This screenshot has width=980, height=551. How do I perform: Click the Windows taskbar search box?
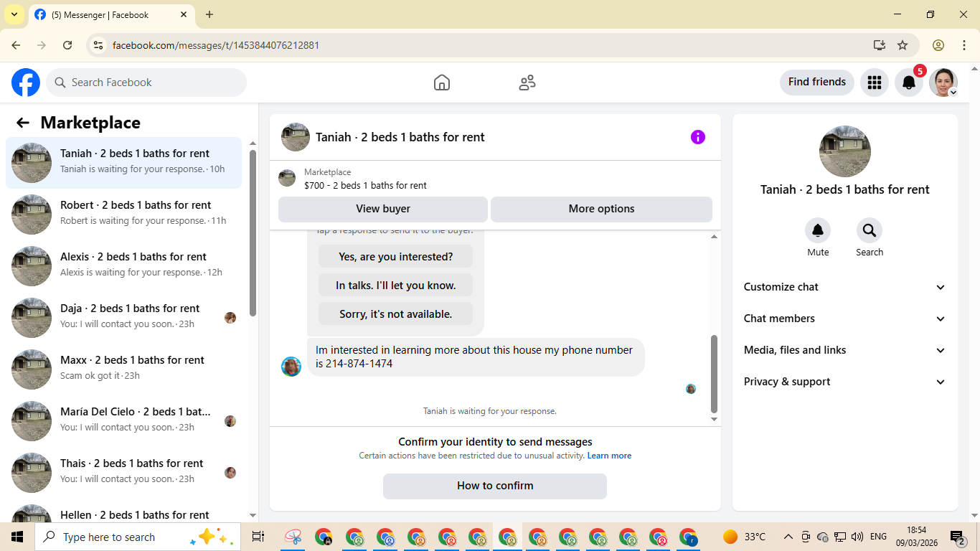[x=136, y=537]
